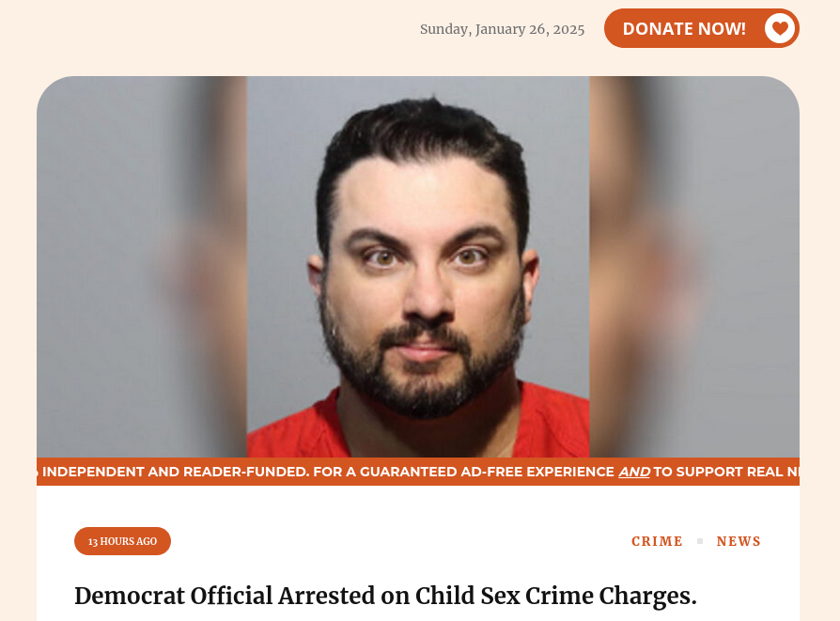Open the NEWS category
The height and width of the screenshot is (621, 840).
[x=739, y=541]
